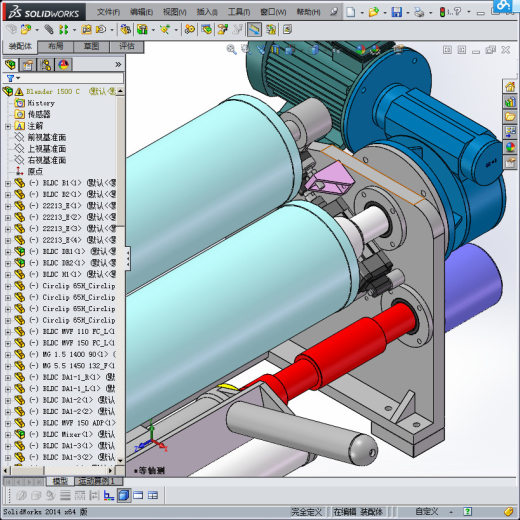Click the pushpin icon next to Help menu
The height and width of the screenshot is (520, 520).
pos(334,12)
